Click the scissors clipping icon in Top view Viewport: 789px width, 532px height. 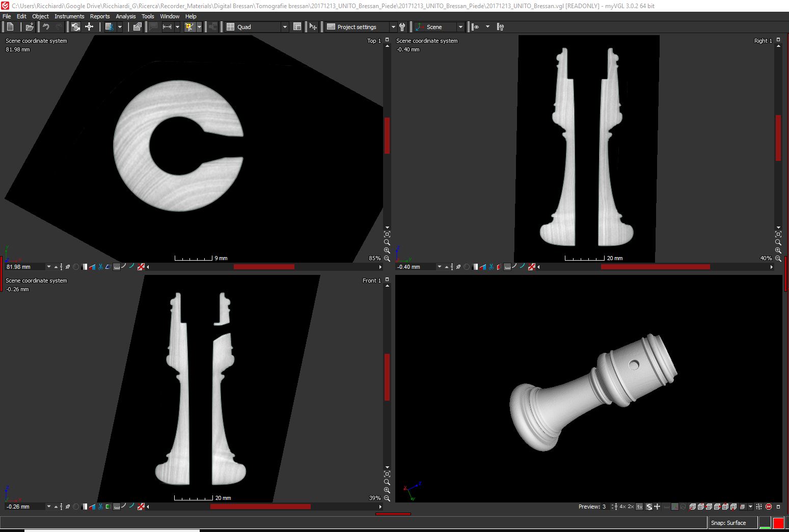[x=100, y=267]
